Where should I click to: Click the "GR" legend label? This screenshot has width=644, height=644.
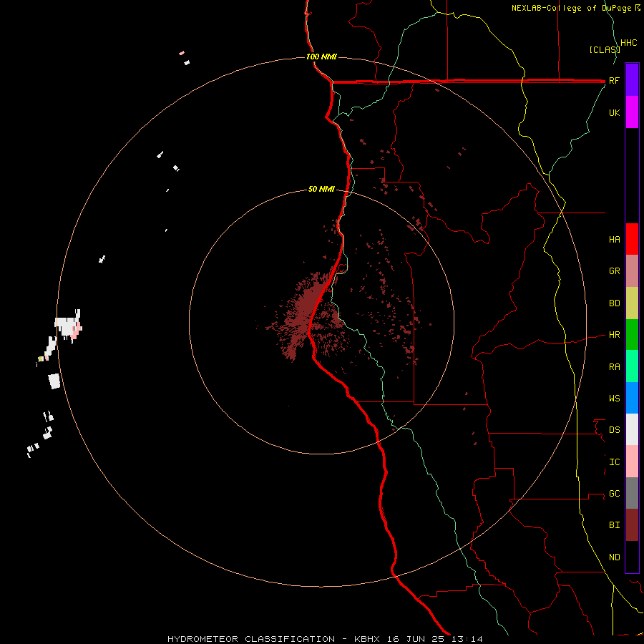[615, 271]
